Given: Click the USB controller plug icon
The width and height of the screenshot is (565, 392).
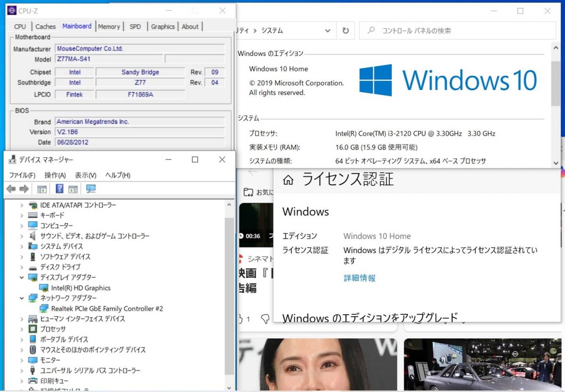Looking at the screenshot, I should point(33,371).
